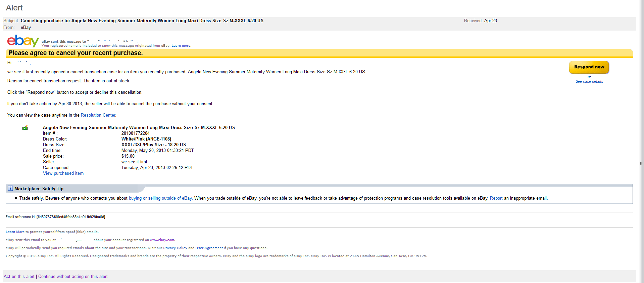Open the Privacy Policy link

click(175, 248)
